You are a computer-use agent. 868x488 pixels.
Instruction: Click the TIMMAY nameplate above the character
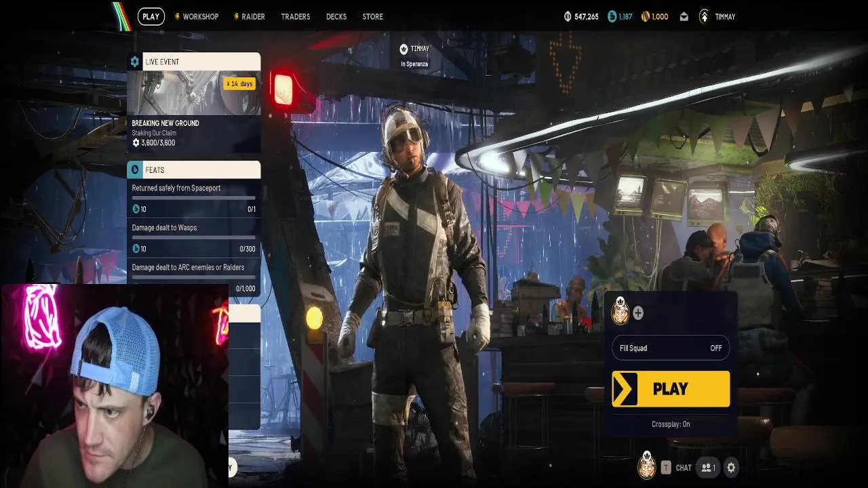pos(420,49)
